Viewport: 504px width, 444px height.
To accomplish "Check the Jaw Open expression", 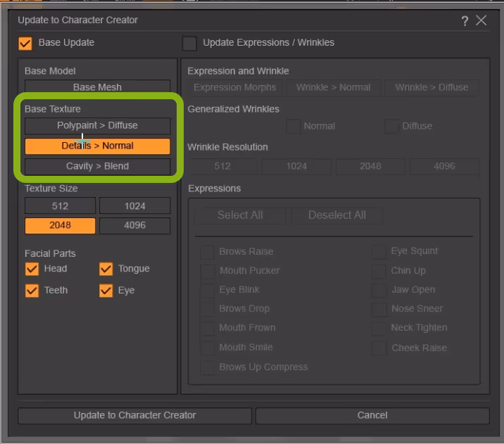I will coord(379,290).
